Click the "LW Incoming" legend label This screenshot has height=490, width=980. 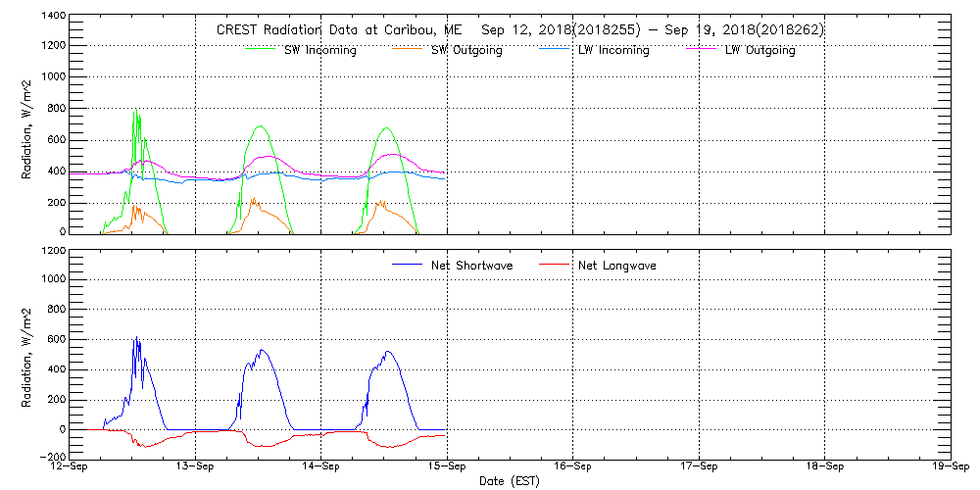tap(613, 50)
